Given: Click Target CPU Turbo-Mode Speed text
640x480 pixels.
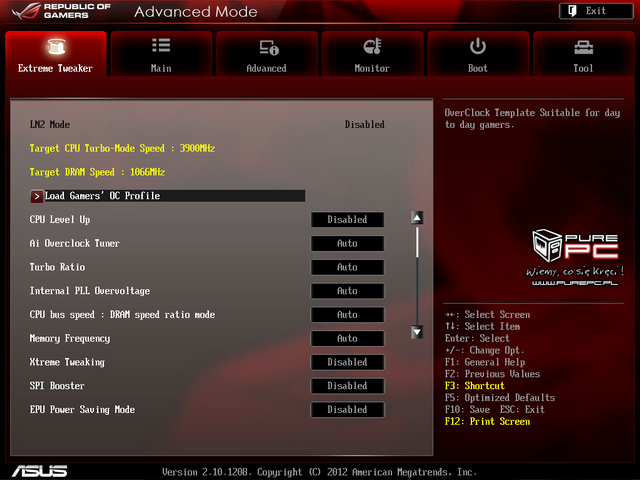Looking at the screenshot, I should click(x=122, y=149).
